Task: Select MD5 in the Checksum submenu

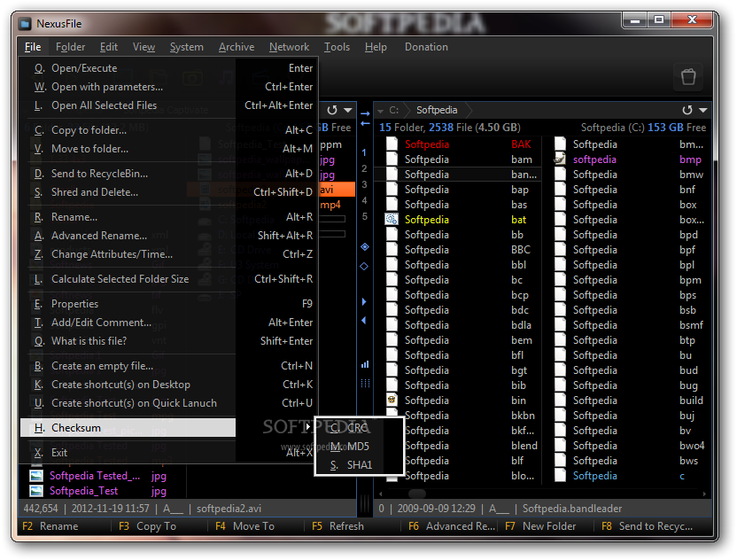Action: click(x=359, y=447)
